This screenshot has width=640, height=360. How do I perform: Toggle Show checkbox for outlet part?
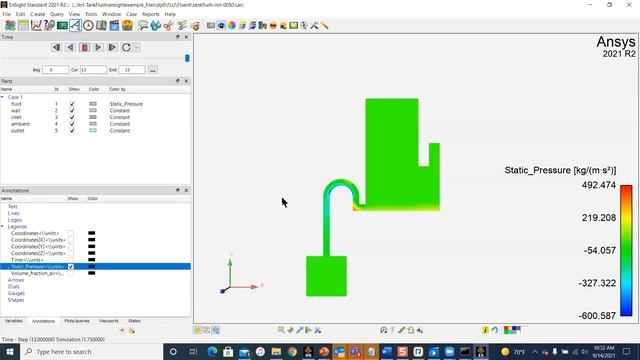[x=72, y=131]
